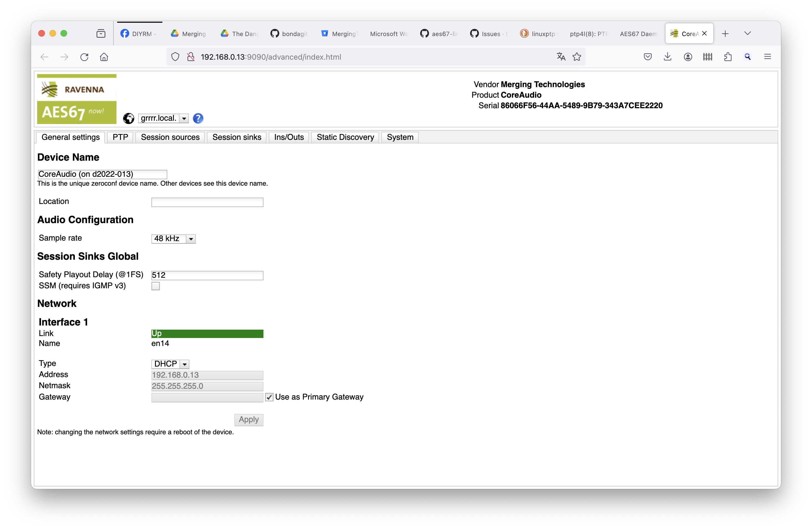
Task: Expand the grrrr.local hostname dropdown
Action: tap(184, 118)
